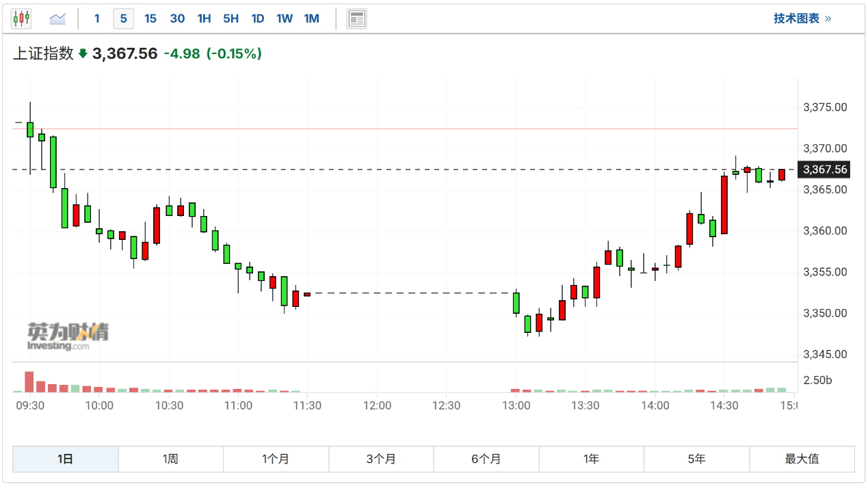868x486 pixels.
Task: Click the last red candlestick before 15:00
Action: 782,175
